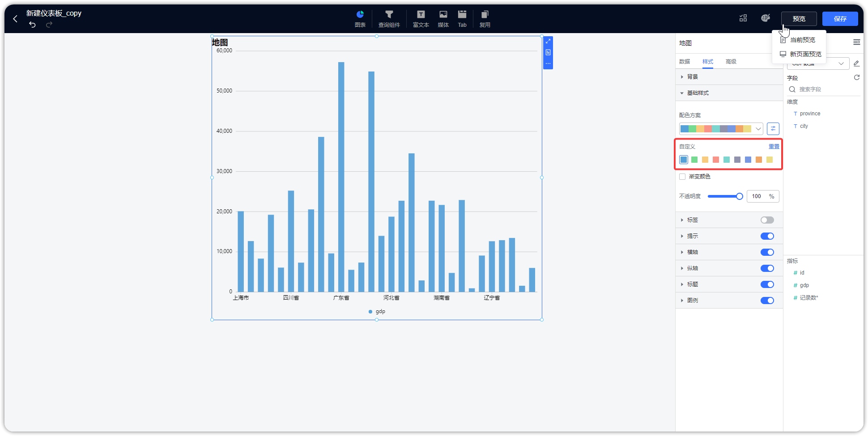Collapse the side panel with the menu icon
868x436 pixels.
(857, 42)
